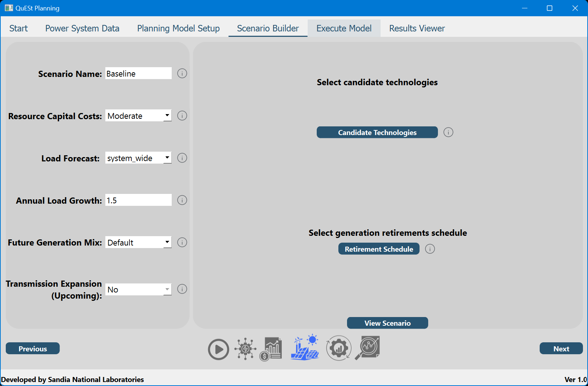This screenshot has width=588, height=386.
Task: Click the execute model gear icon
Action: click(x=338, y=348)
